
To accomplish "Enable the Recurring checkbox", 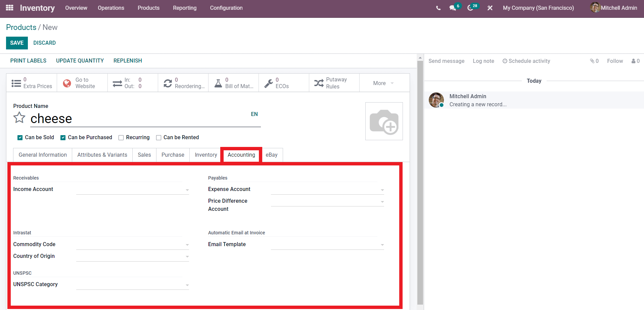I will [x=121, y=138].
